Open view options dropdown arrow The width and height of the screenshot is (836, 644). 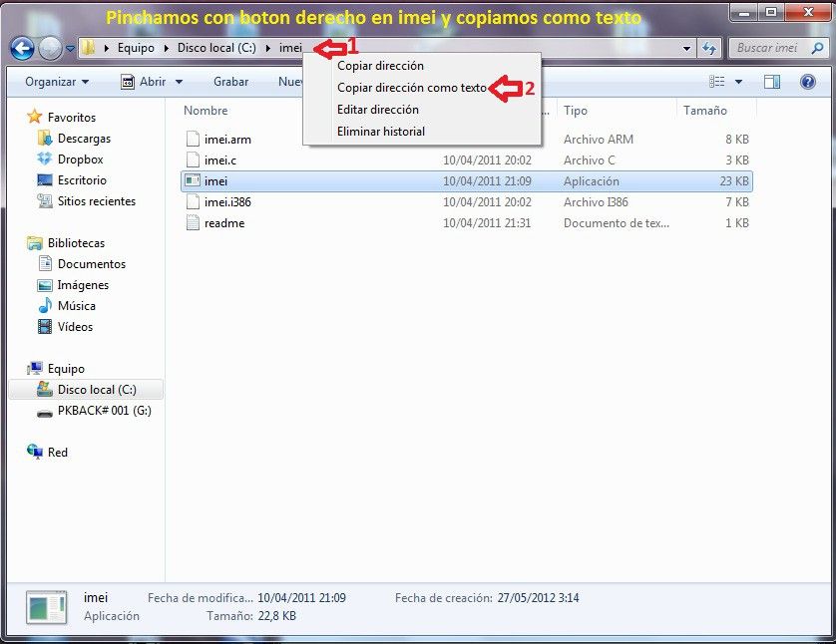pos(738,82)
